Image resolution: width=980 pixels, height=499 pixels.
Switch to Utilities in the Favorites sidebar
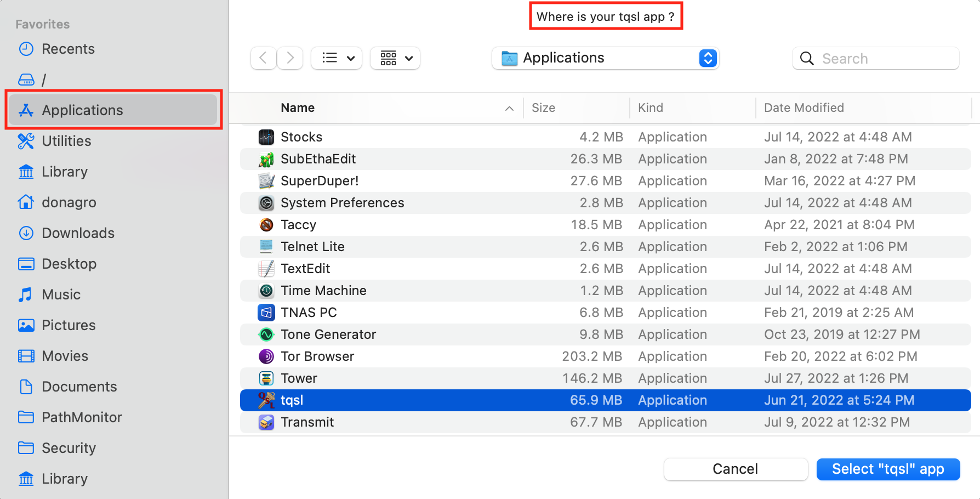pyautogui.click(x=66, y=141)
